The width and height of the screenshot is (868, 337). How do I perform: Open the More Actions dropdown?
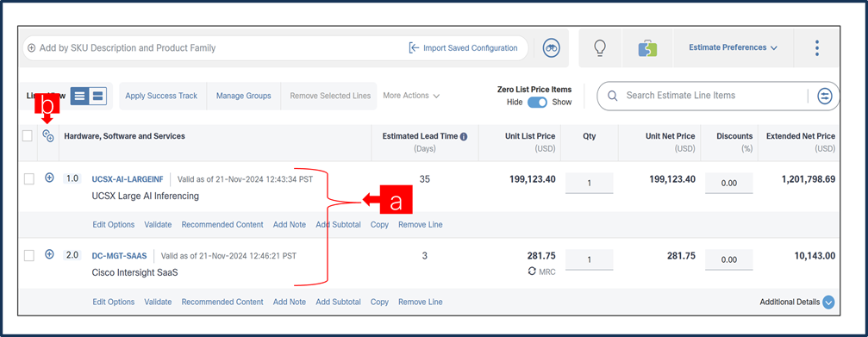click(411, 96)
